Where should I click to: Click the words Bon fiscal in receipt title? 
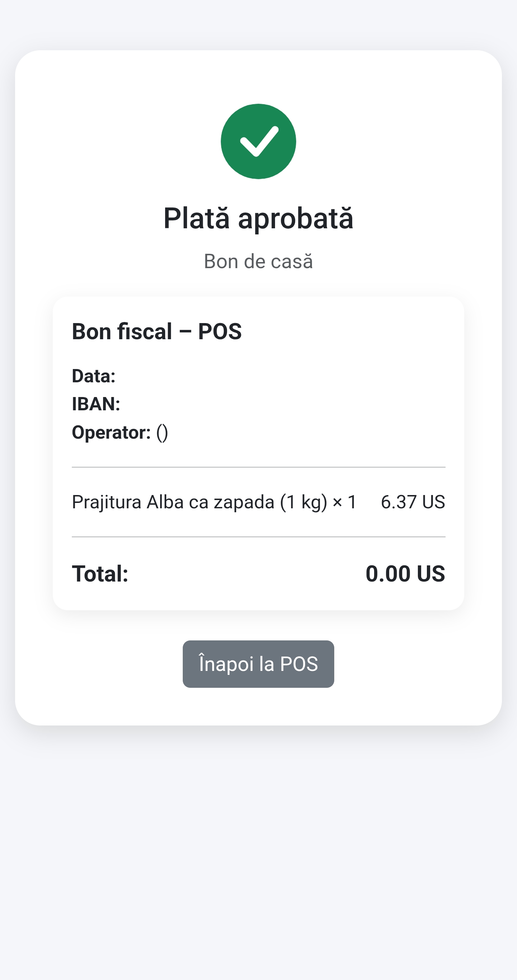pyautogui.click(x=122, y=331)
